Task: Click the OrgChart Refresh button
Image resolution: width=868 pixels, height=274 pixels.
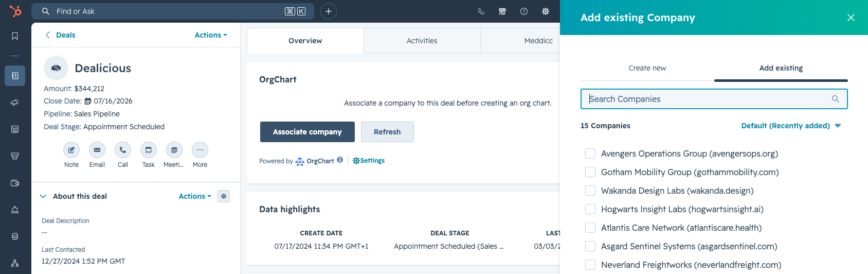Action: coord(387,132)
